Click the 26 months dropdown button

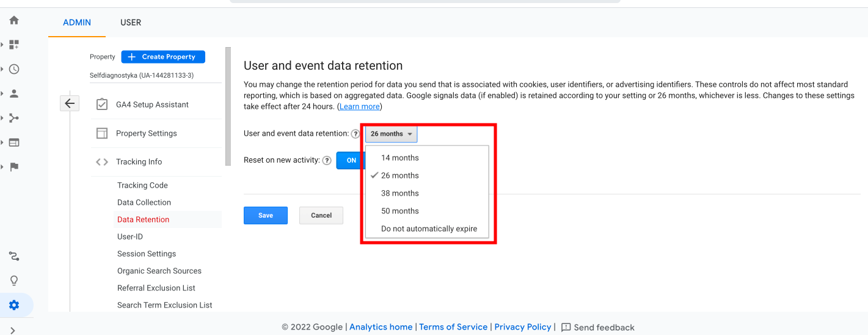(x=391, y=134)
